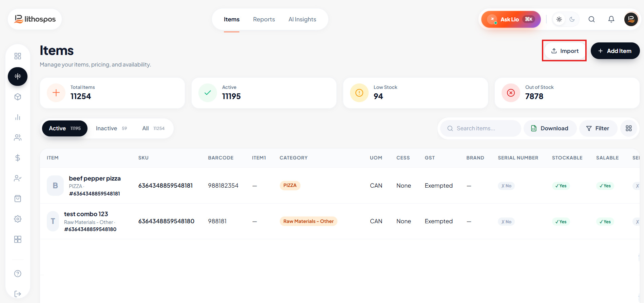Image resolution: width=644 pixels, height=303 pixels.
Task: Open the bar chart analytics sidebar icon
Action: click(x=18, y=117)
